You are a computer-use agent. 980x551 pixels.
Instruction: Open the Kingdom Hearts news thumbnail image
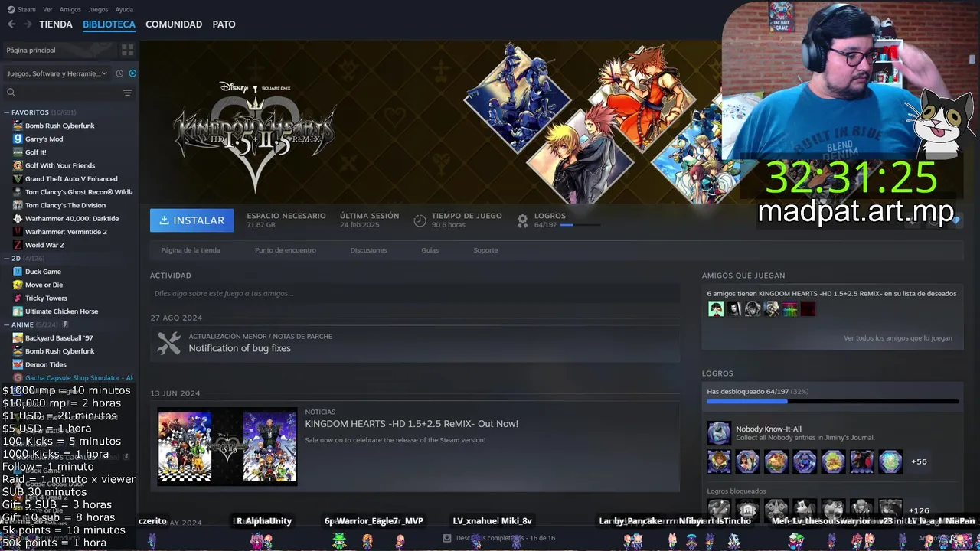click(x=227, y=446)
